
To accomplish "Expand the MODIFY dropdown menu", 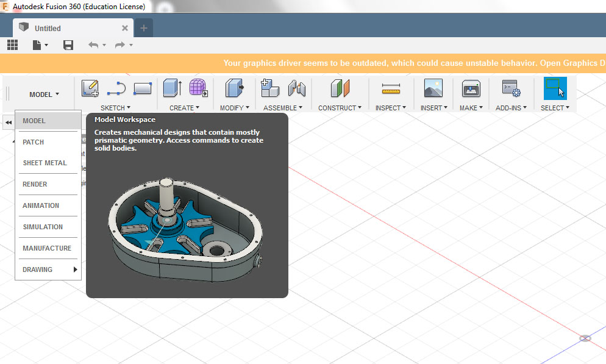I will (x=235, y=108).
